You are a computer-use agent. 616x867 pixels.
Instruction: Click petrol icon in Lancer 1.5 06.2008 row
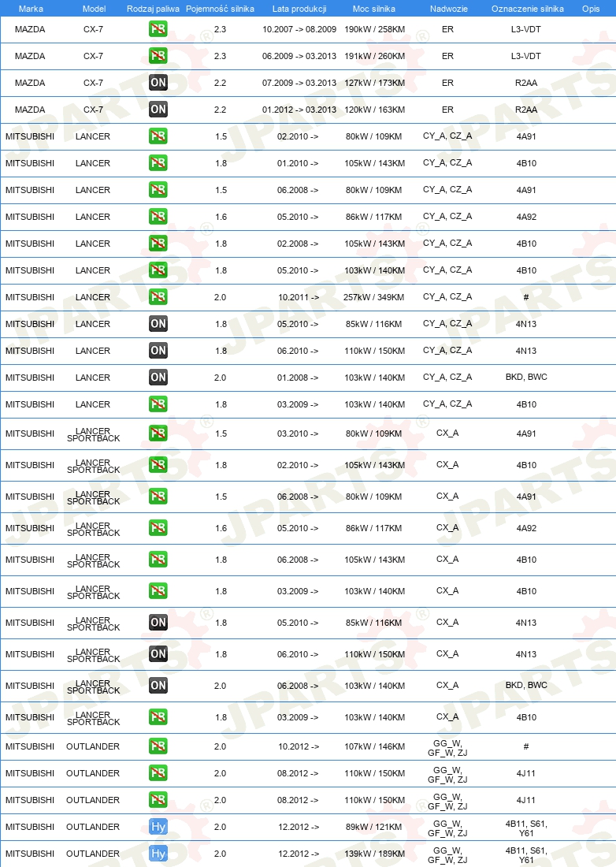158,190
